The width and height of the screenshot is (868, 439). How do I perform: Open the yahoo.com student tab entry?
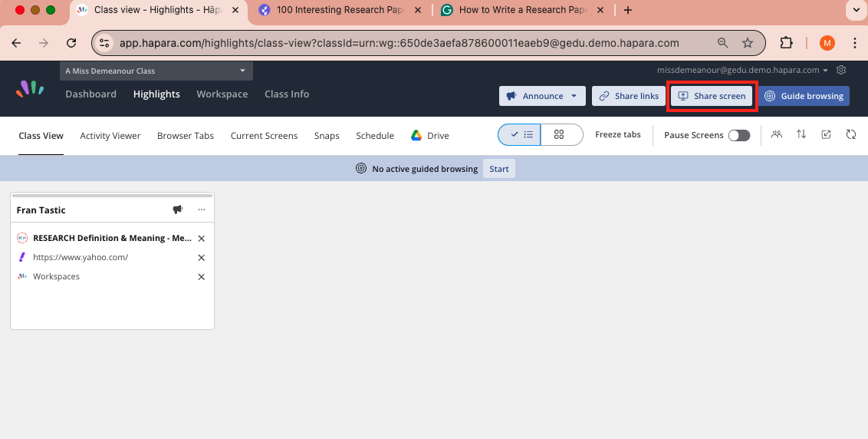pyautogui.click(x=81, y=257)
